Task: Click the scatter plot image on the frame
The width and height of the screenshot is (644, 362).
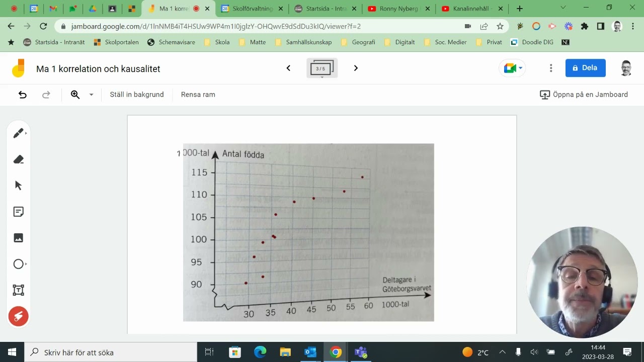Action: tap(308, 232)
